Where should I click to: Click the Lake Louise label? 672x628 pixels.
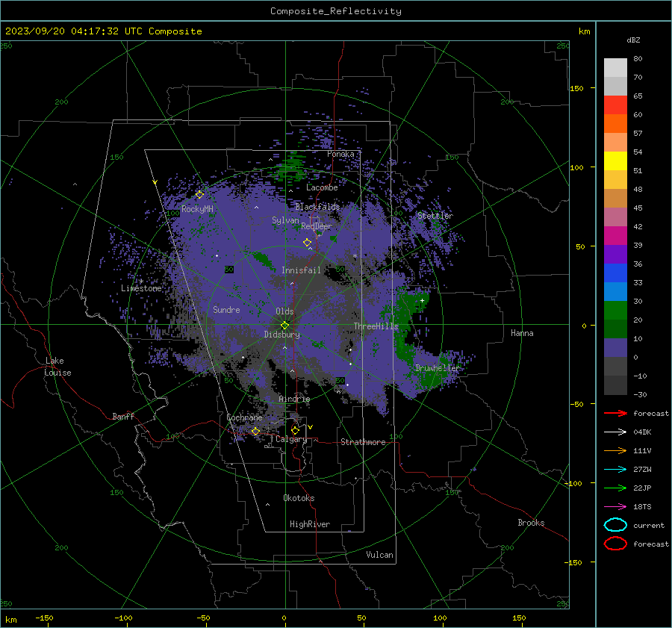point(57,367)
